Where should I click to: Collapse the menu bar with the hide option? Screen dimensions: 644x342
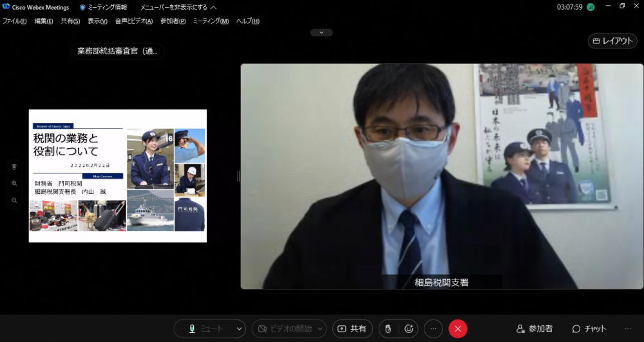coord(178,7)
